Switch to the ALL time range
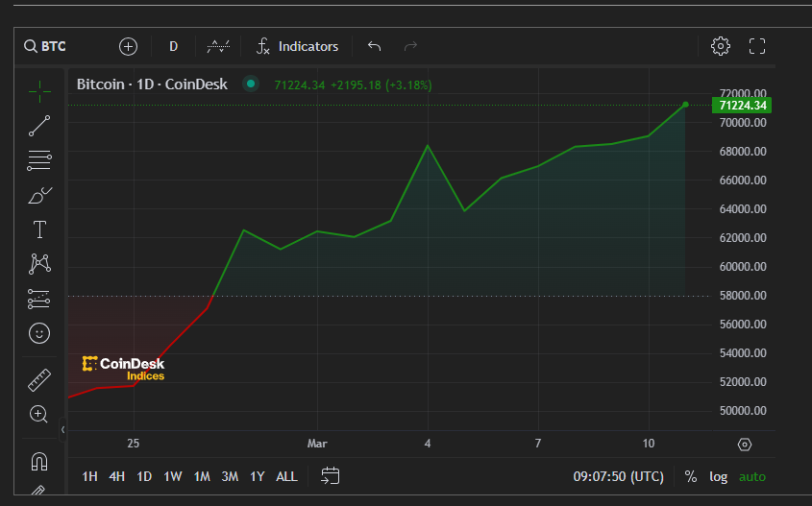This screenshot has width=812, height=506. coord(286,476)
